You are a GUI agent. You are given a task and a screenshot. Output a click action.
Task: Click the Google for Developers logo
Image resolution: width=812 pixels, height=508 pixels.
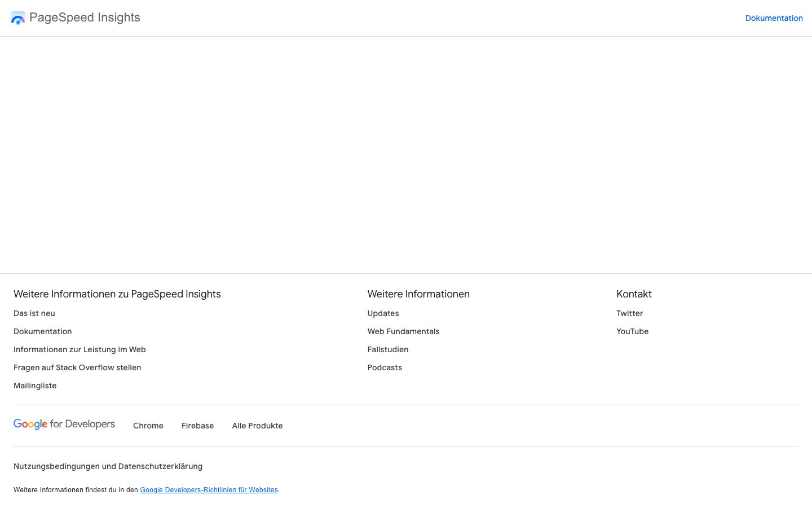(64, 424)
